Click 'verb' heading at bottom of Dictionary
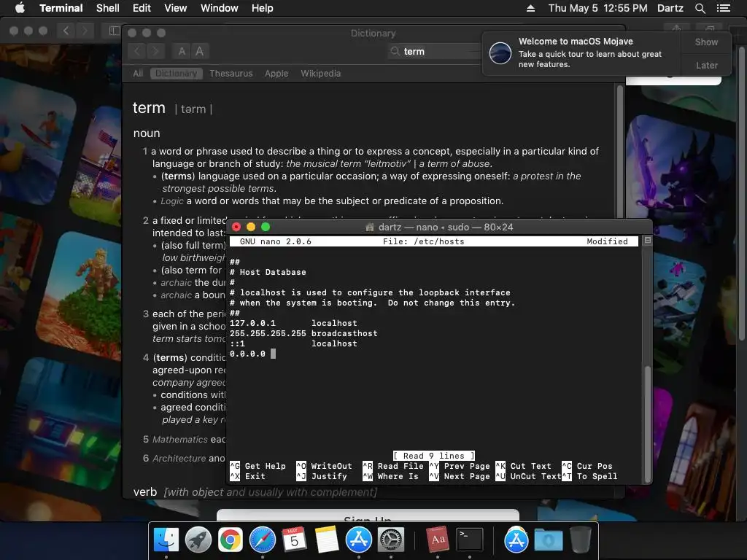The image size is (747, 560). 145,492
